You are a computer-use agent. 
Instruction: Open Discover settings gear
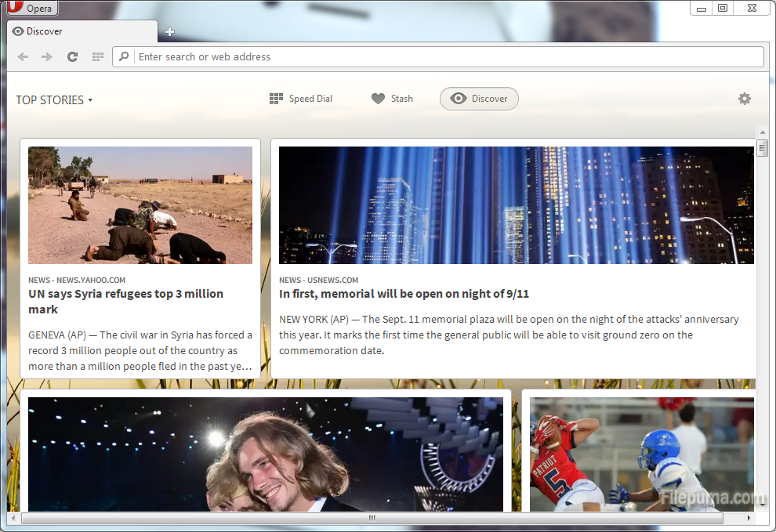point(744,99)
